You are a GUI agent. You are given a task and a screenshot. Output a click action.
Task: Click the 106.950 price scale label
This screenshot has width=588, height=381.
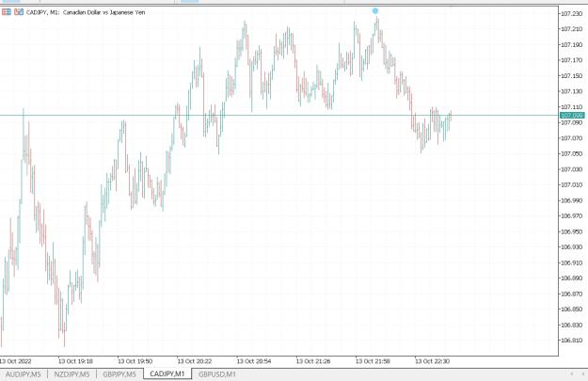[x=571, y=231]
